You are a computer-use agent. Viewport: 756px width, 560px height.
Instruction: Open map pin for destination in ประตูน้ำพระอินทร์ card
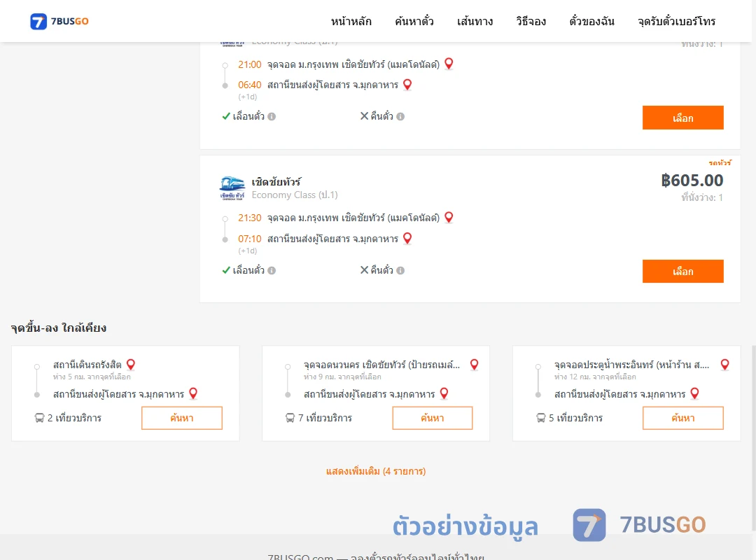tap(695, 393)
